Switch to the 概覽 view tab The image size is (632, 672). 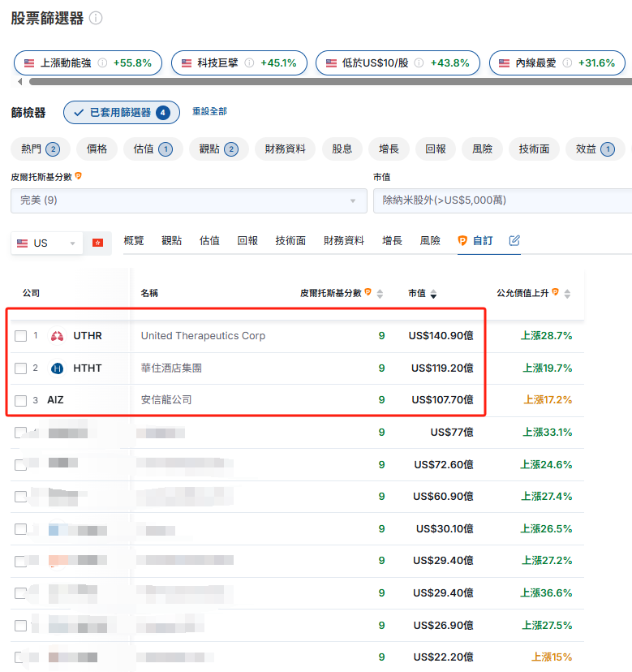(134, 240)
